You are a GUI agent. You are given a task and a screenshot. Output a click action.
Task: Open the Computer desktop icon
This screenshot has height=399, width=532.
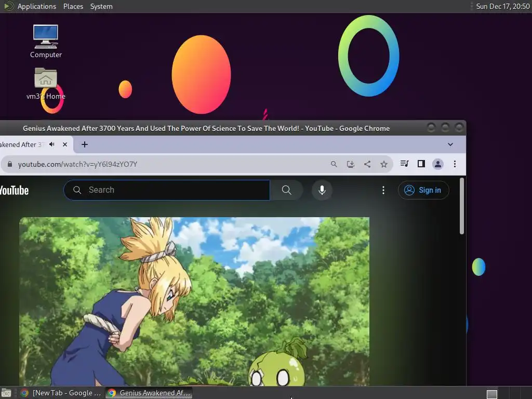pos(46,41)
